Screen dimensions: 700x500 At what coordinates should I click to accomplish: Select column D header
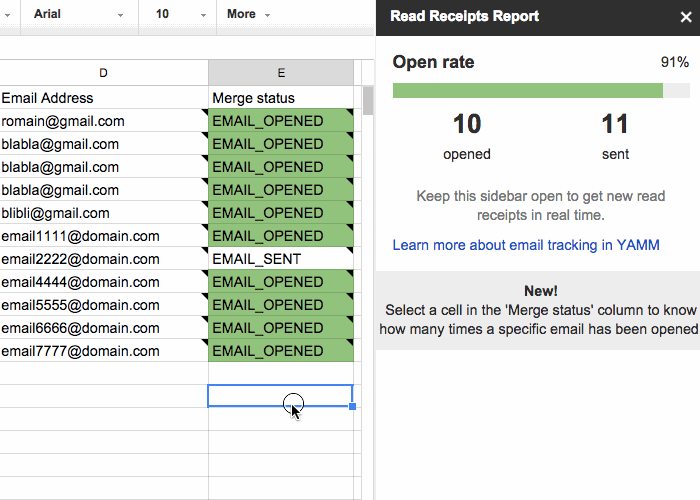(103, 73)
